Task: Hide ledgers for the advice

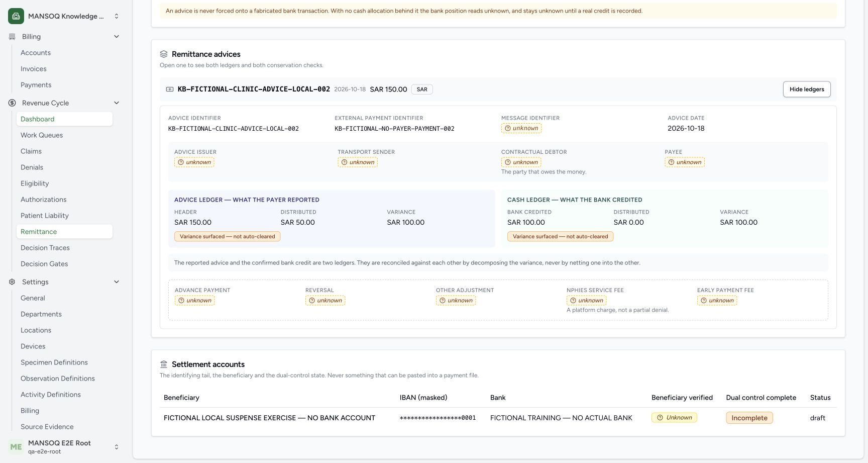Action: pos(807,89)
